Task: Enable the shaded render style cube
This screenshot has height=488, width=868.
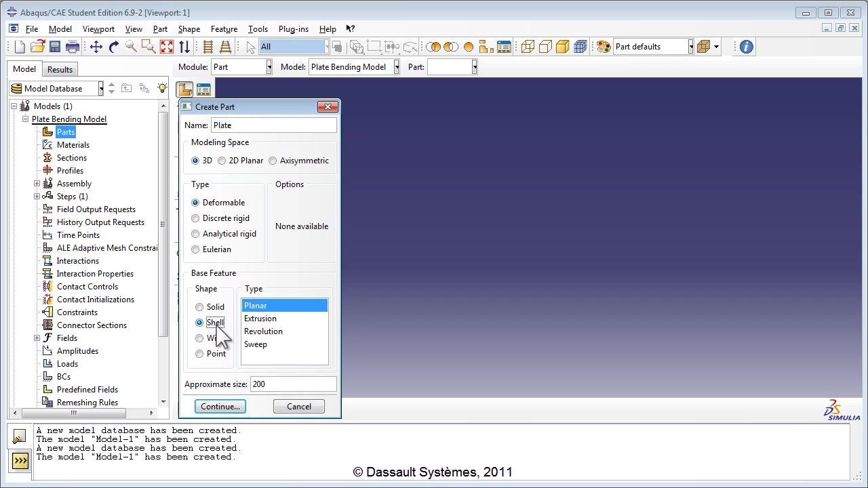Action: pyautogui.click(x=562, y=47)
